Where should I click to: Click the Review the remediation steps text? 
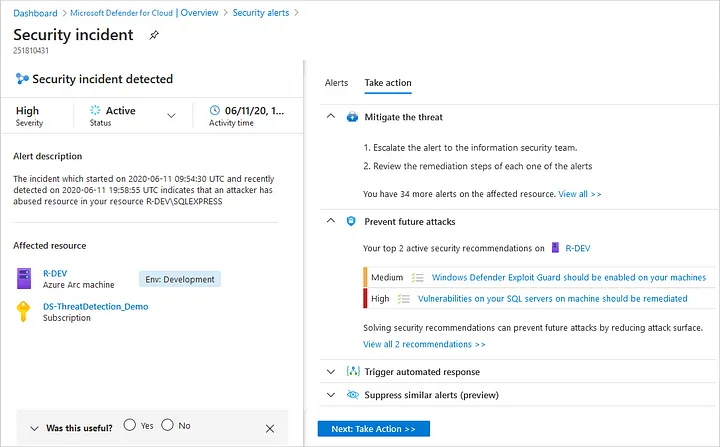(478, 166)
